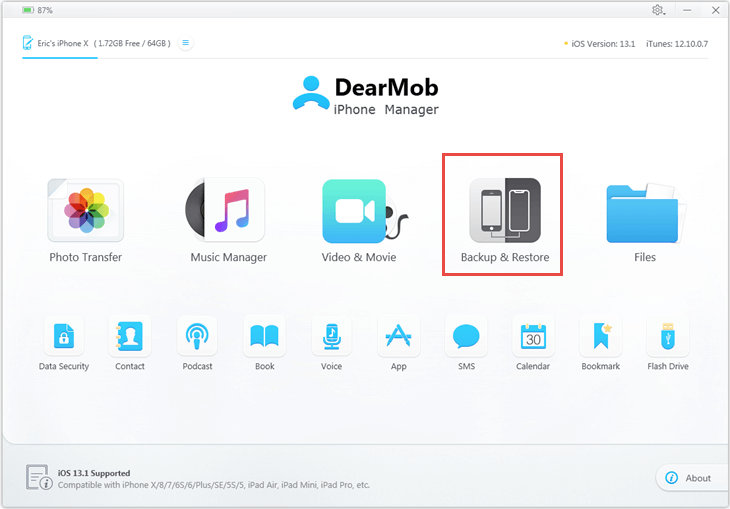The height and width of the screenshot is (509, 730).
Task: Click the Contact icon
Action: [130, 338]
